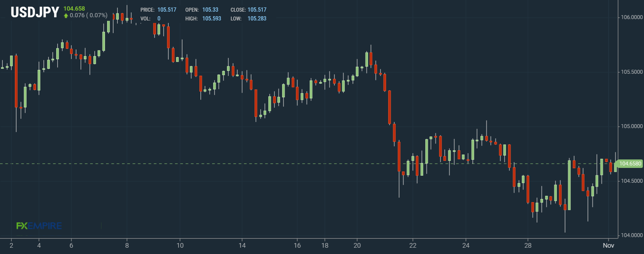Click the green price 104.658 under title

point(74,8)
